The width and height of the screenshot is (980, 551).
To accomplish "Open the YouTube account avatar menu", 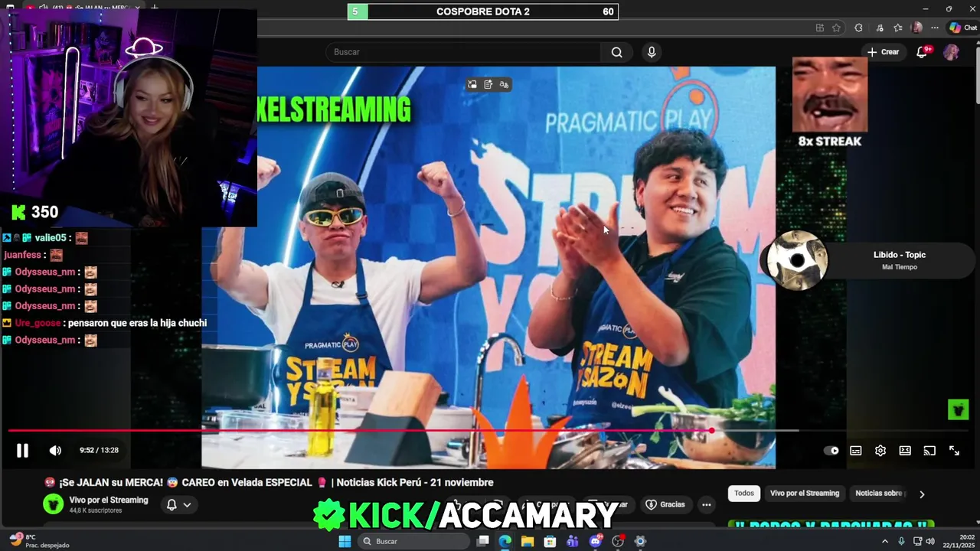I will [951, 52].
